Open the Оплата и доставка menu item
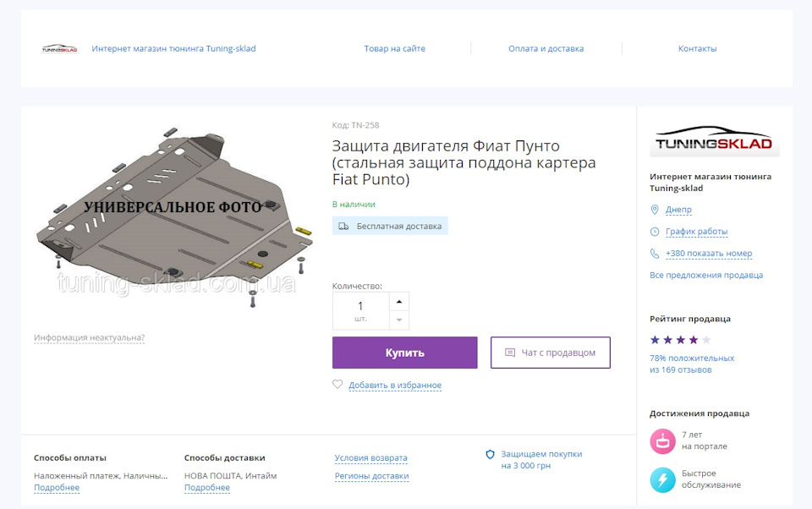812x509 pixels. [x=546, y=49]
